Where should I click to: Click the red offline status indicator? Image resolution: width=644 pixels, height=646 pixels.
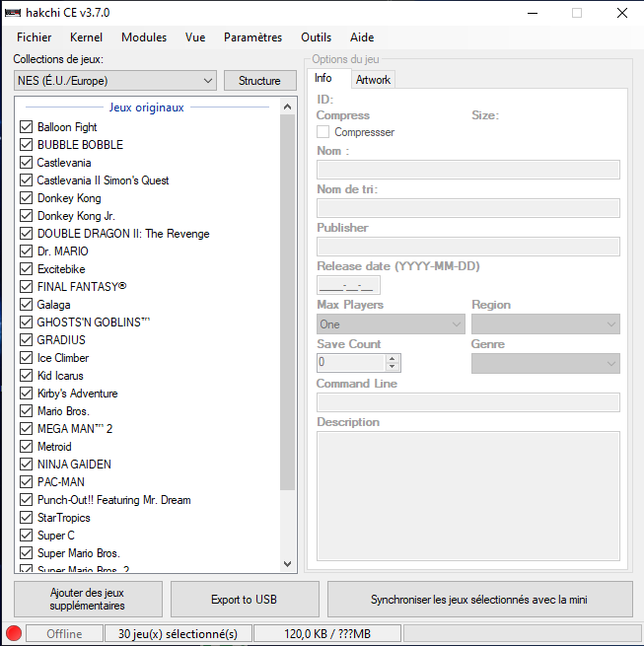(x=14, y=633)
